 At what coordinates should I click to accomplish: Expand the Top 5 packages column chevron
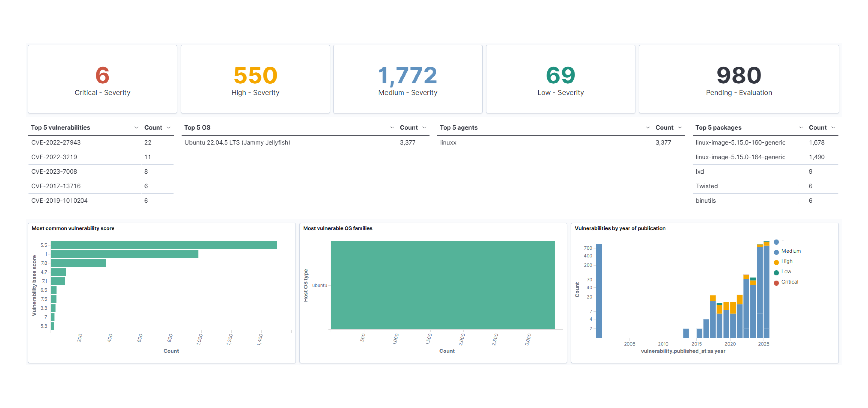(801, 128)
